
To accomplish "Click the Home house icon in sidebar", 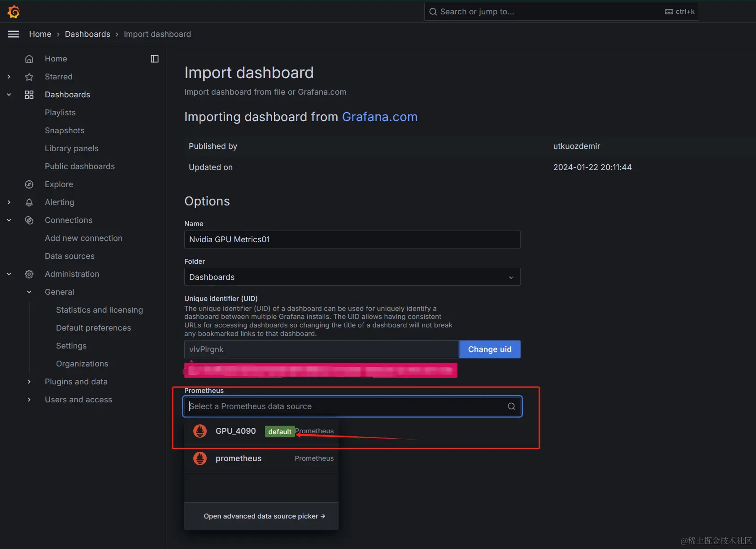I will pos(29,59).
